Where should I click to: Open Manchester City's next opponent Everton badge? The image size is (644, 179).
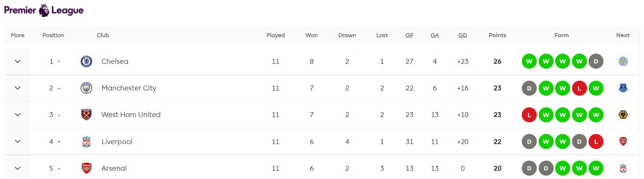(x=623, y=88)
